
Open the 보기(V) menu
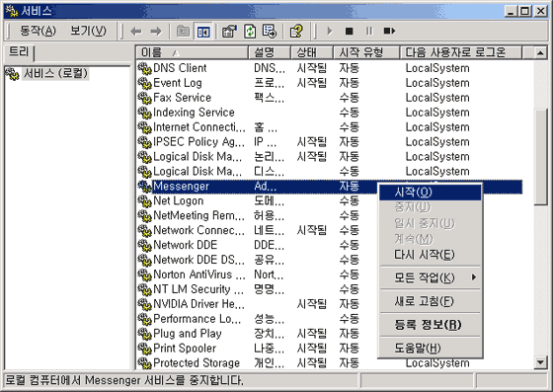coord(88,31)
